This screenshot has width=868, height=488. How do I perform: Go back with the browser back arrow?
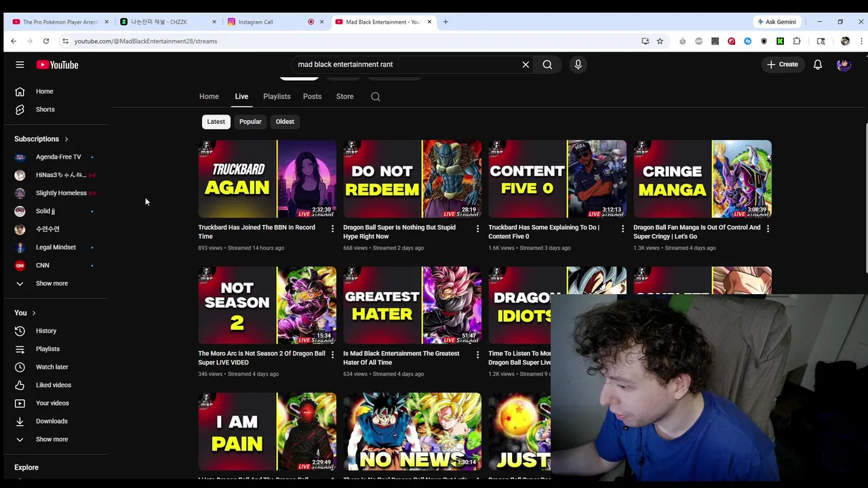[14, 41]
